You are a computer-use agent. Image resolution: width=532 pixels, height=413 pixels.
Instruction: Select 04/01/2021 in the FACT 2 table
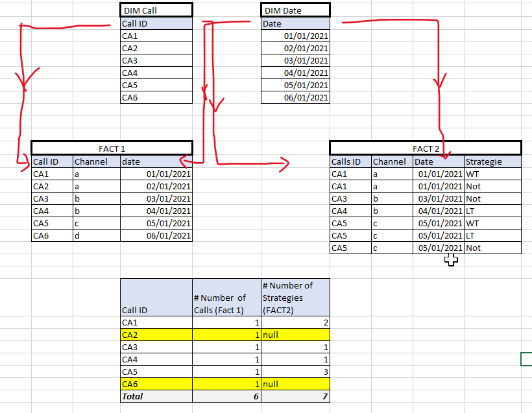click(439, 211)
